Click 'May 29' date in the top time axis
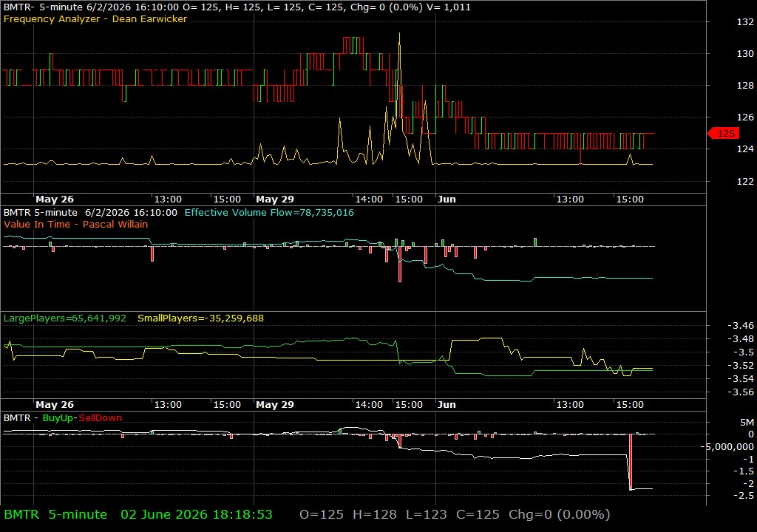 pos(275,199)
